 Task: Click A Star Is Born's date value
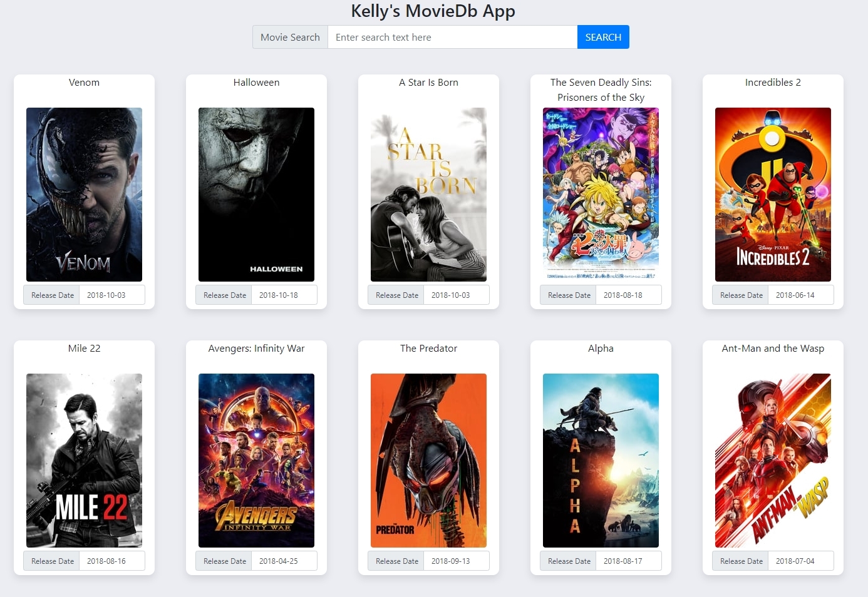point(457,295)
